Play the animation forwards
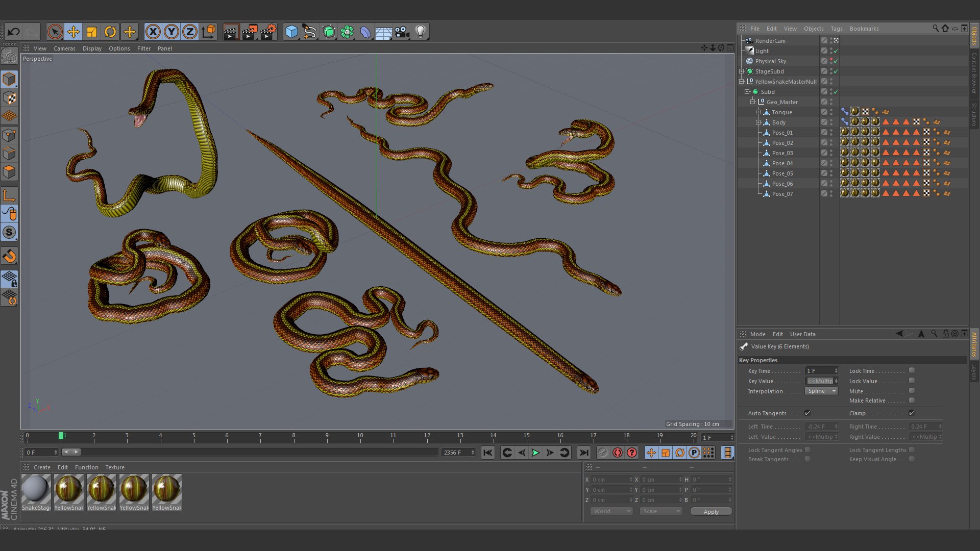This screenshot has height=551, width=980. pos(535,453)
